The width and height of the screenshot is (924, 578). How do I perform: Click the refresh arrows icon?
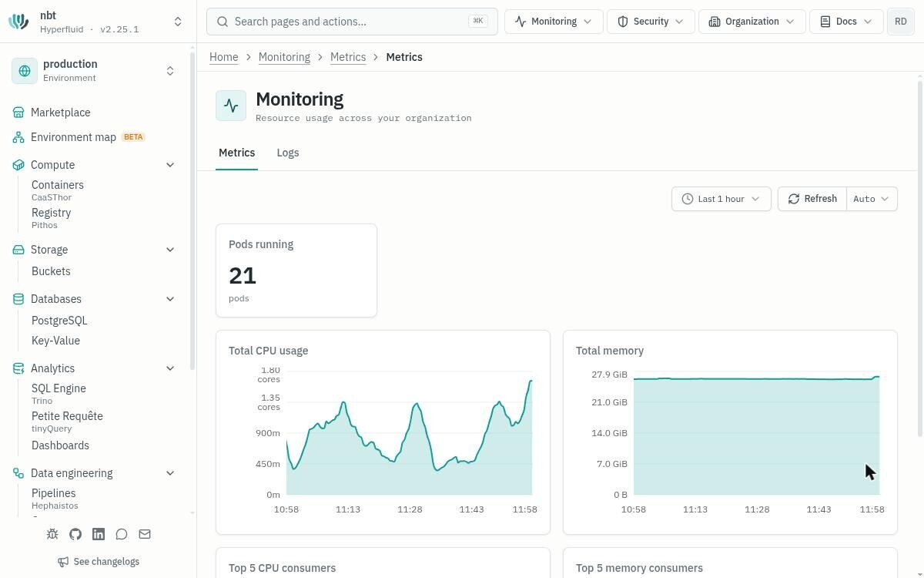point(794,199)
